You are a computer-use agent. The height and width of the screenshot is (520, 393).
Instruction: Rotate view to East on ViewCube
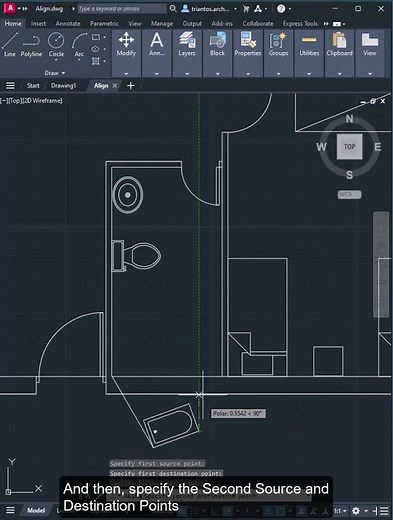(377, 147)
